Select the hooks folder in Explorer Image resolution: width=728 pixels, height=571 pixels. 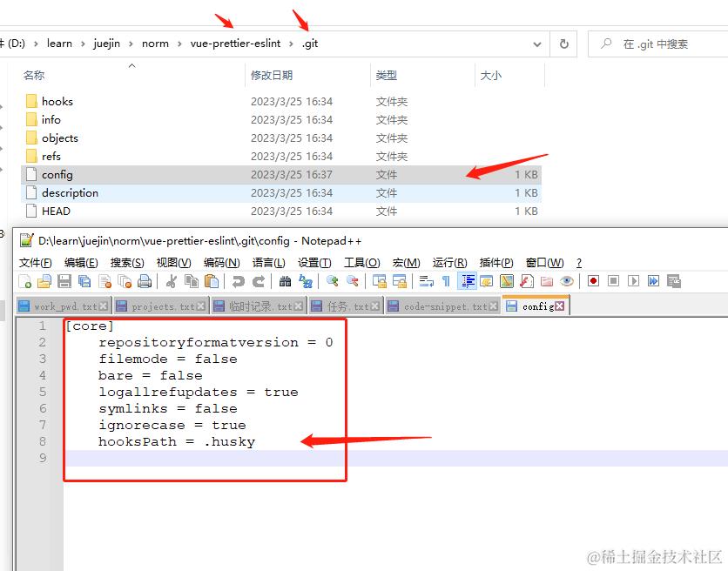coord(57,101)
